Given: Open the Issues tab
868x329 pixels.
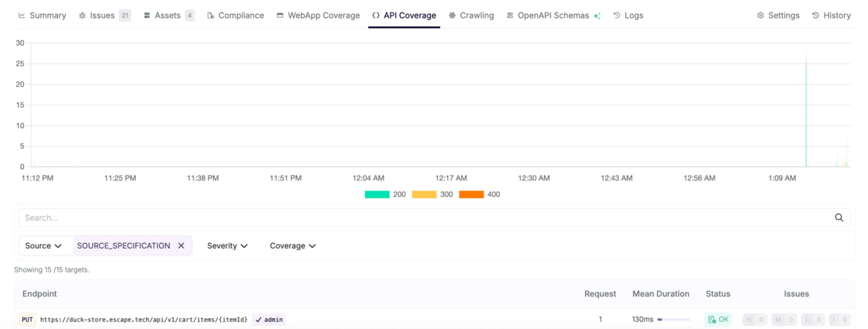Looking at the screenshot, I should pos(103,15).
